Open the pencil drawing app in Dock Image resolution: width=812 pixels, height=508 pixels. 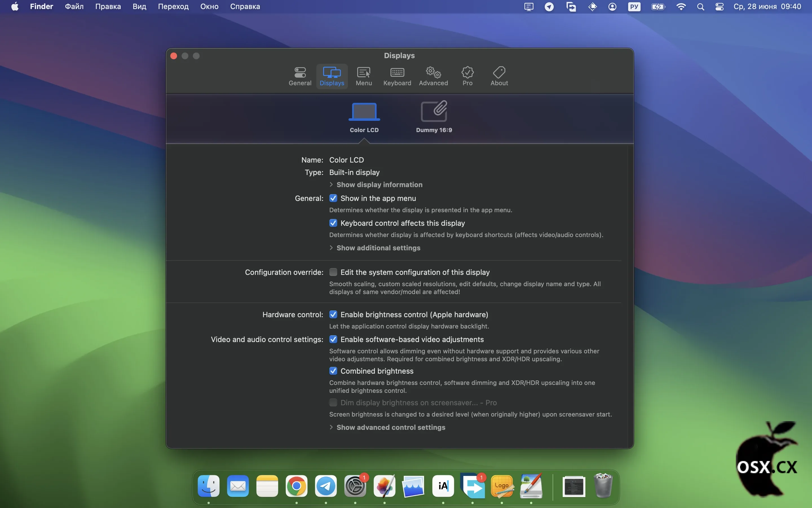coord(531,486)
